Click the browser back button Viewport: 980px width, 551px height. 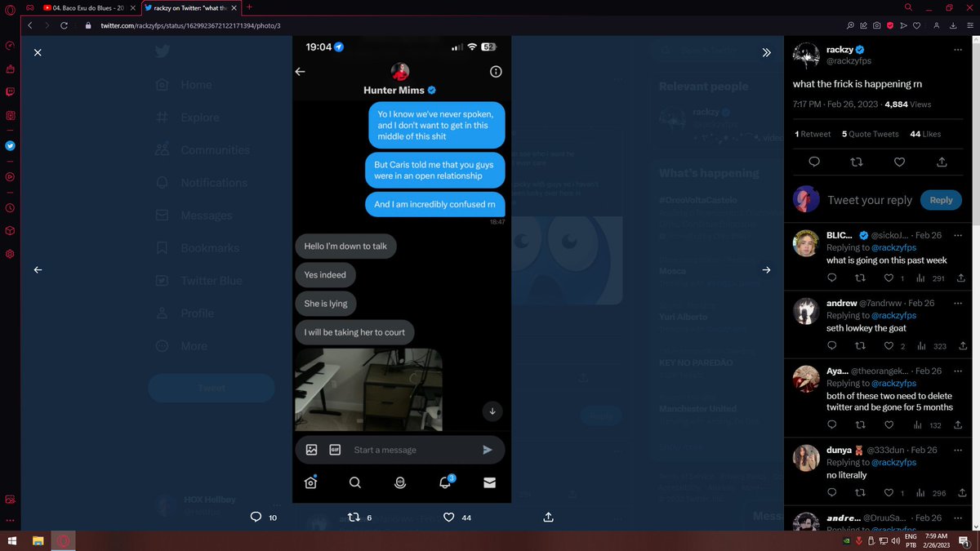coord(29,25)
